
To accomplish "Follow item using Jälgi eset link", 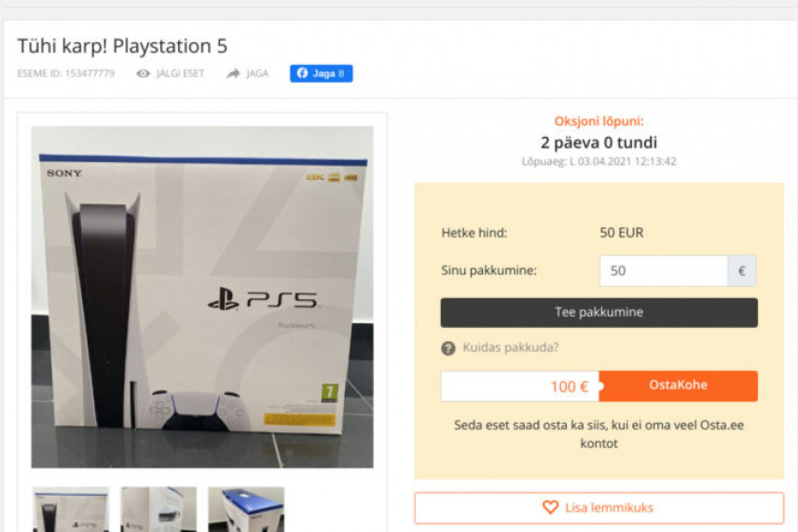I will 180,74.
